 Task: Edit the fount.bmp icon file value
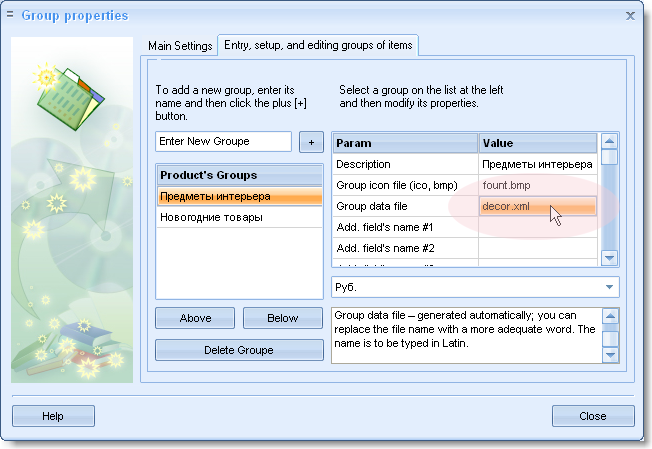tap(538, 185)
